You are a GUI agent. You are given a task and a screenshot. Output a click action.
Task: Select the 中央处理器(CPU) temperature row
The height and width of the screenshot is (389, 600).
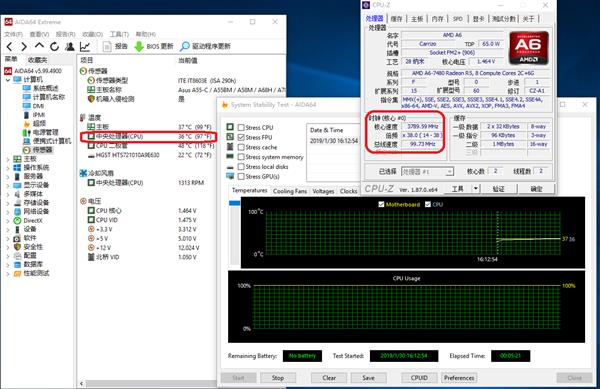tap(149, 137)
